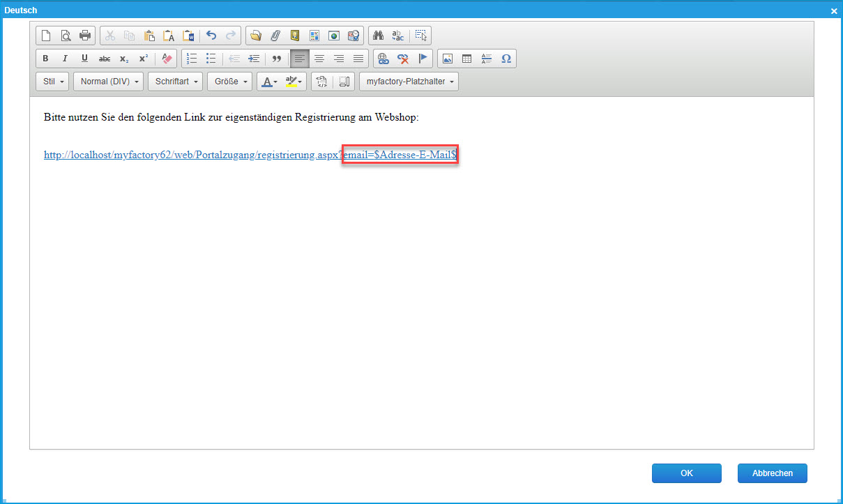Viewport: 843px width, 504px height.
Task: Open the text color picker
Action: tap(269, 82)
